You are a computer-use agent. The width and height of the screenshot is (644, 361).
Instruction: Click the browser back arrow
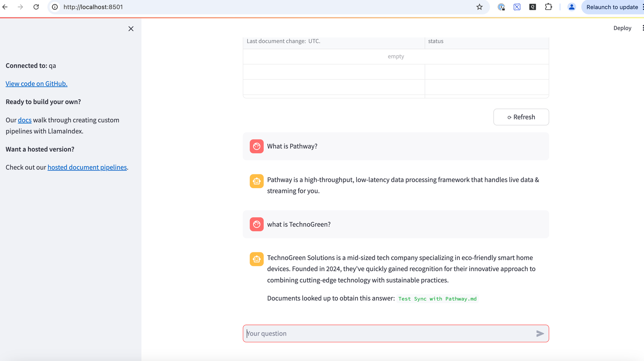(x=5, y=7)
